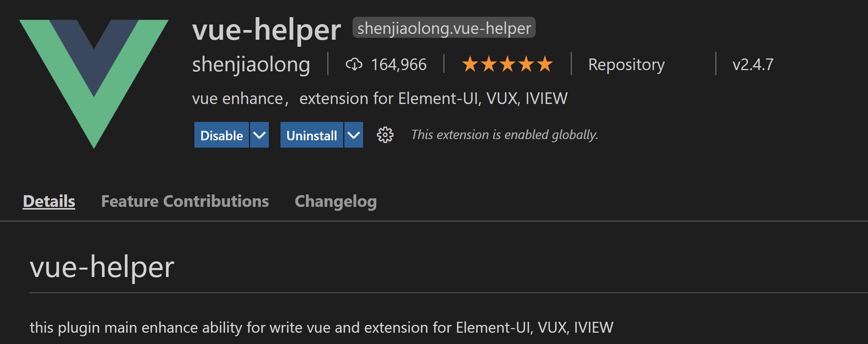
Task: Click the shenjiaolong author name
Action: click(251, 64)
